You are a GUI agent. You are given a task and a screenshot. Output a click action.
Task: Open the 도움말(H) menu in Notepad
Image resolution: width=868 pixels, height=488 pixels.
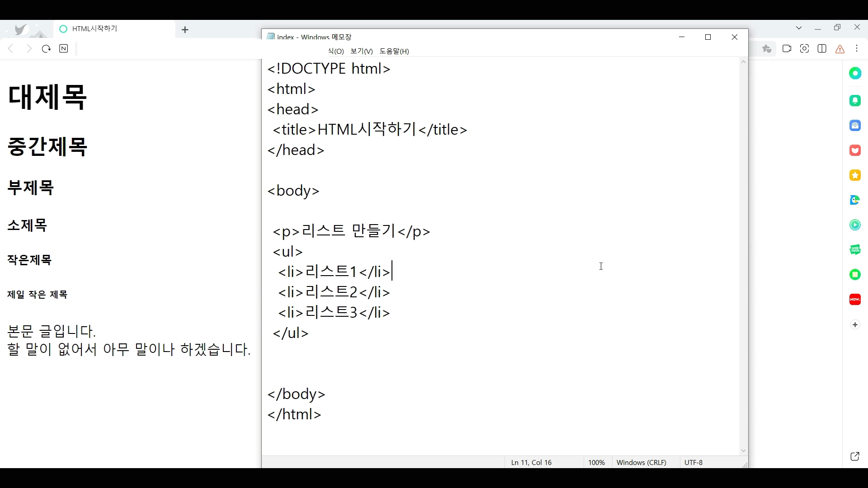(394, 51)
